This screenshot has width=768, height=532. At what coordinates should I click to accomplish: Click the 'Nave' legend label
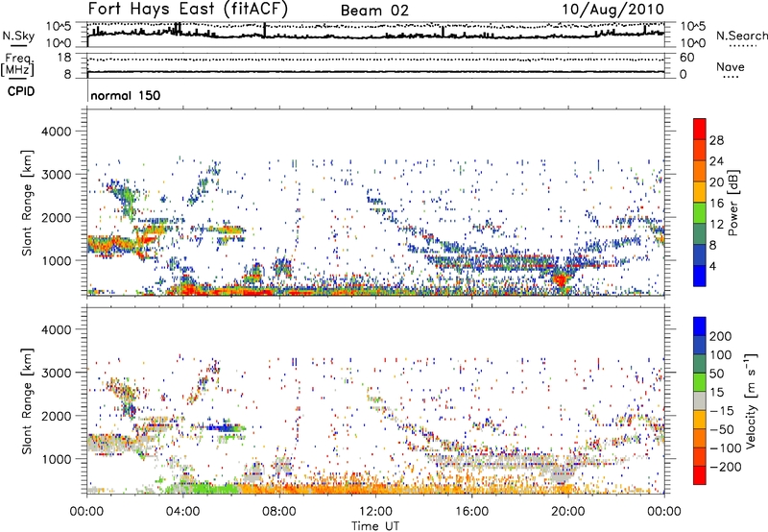click(x=731, y=67)
